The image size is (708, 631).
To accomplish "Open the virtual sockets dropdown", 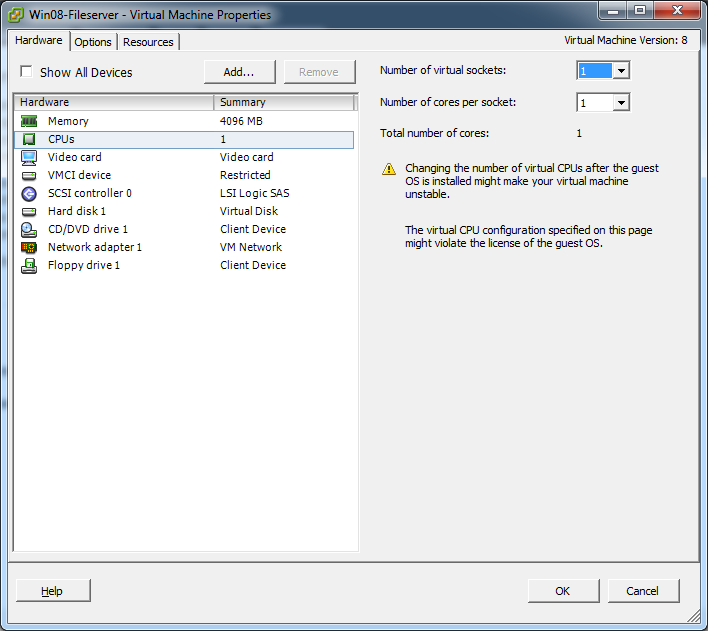I will tap(620, 71).
